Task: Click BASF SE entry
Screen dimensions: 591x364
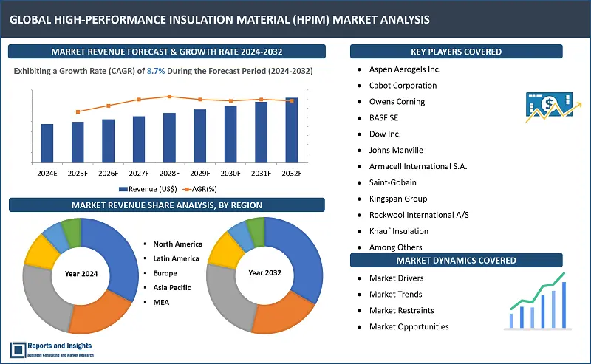Action: tap(383, 118)
